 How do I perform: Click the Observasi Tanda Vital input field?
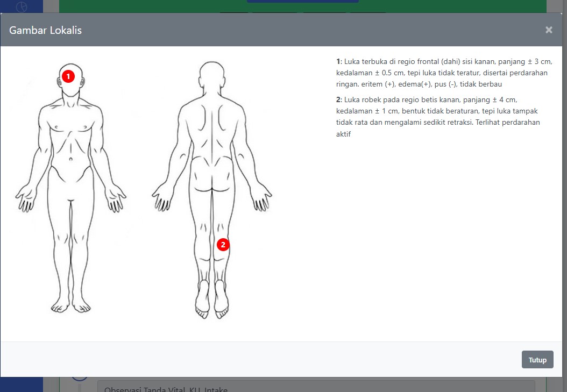[x=316, y=386]
